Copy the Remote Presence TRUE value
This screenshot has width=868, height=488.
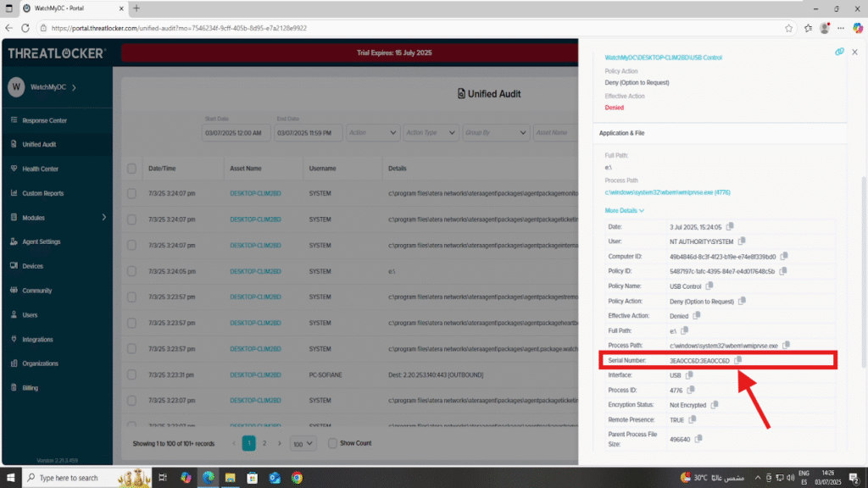pos(693,419)
